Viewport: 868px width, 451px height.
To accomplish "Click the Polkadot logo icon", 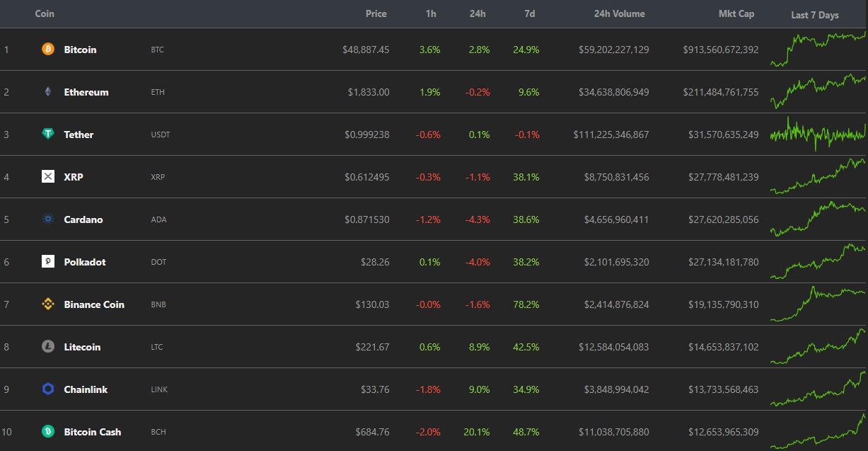I will pyautogui.click(x=48, y=262).
